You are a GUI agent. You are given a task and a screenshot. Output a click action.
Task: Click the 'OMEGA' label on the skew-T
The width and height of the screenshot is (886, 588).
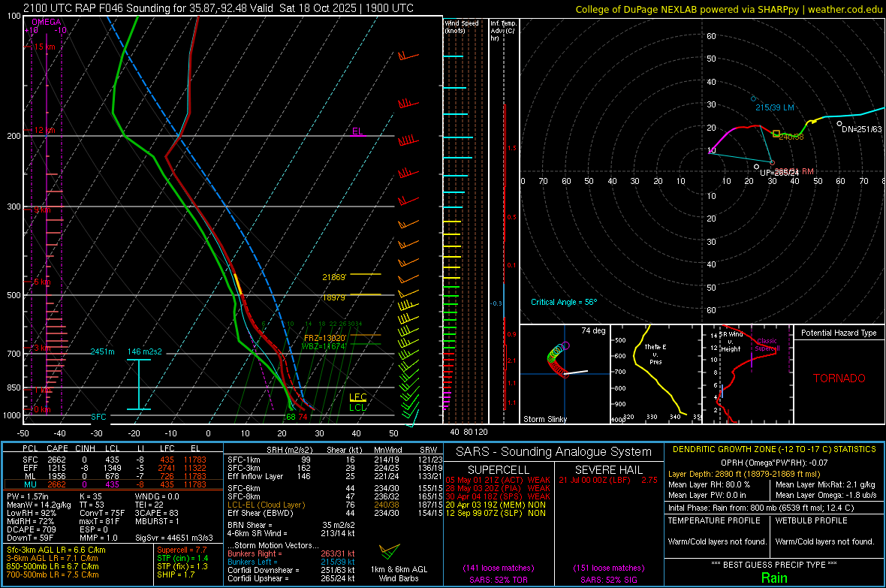click(x=46, y=22)
